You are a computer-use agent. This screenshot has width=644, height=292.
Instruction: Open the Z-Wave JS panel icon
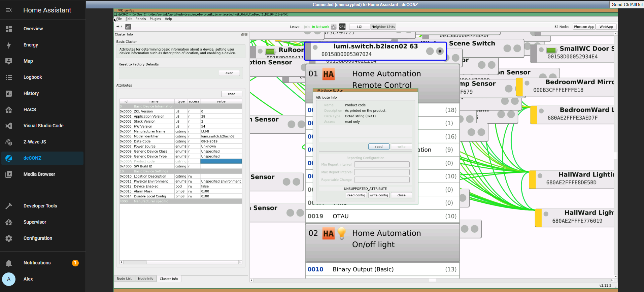tap(9, 142)
